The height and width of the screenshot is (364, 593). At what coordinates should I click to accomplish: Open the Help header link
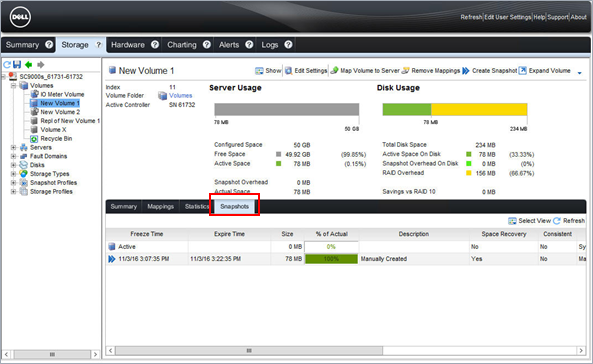pos(539,17)
